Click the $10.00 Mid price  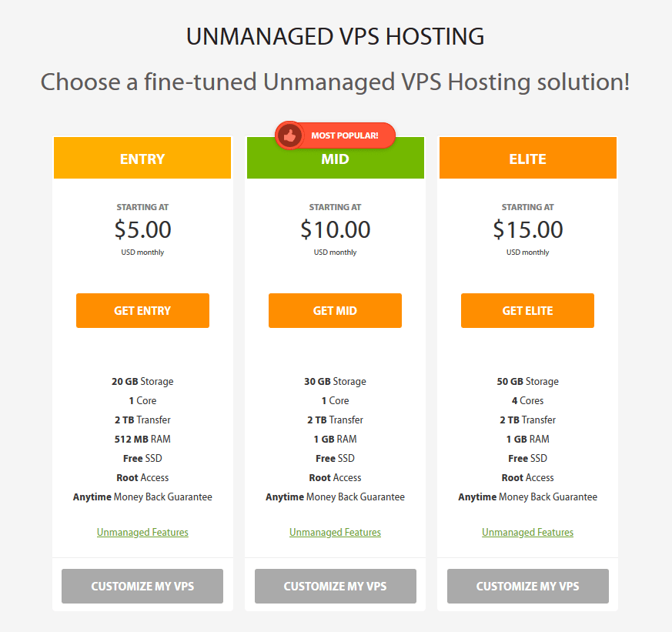point(335,229)
